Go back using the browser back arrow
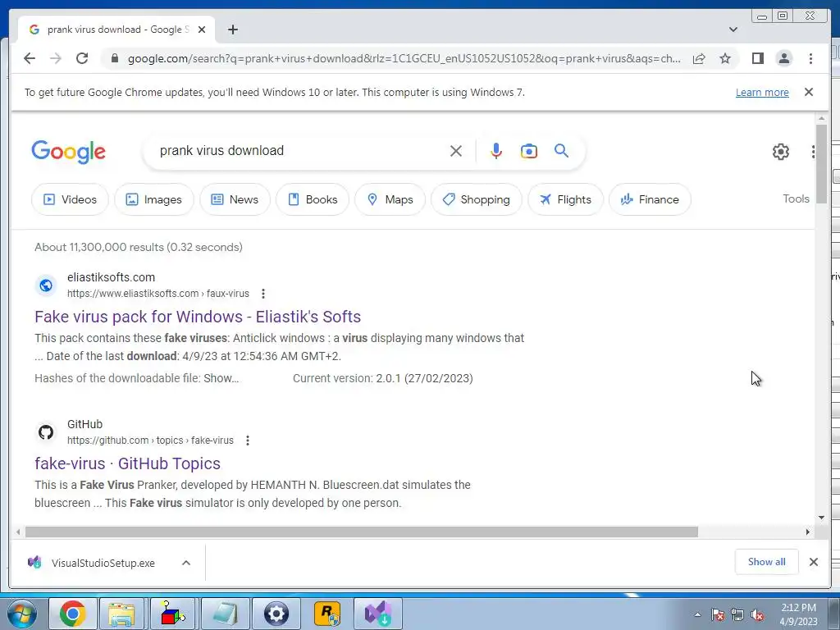Screen dimensions: 840x630 [30, 58]
